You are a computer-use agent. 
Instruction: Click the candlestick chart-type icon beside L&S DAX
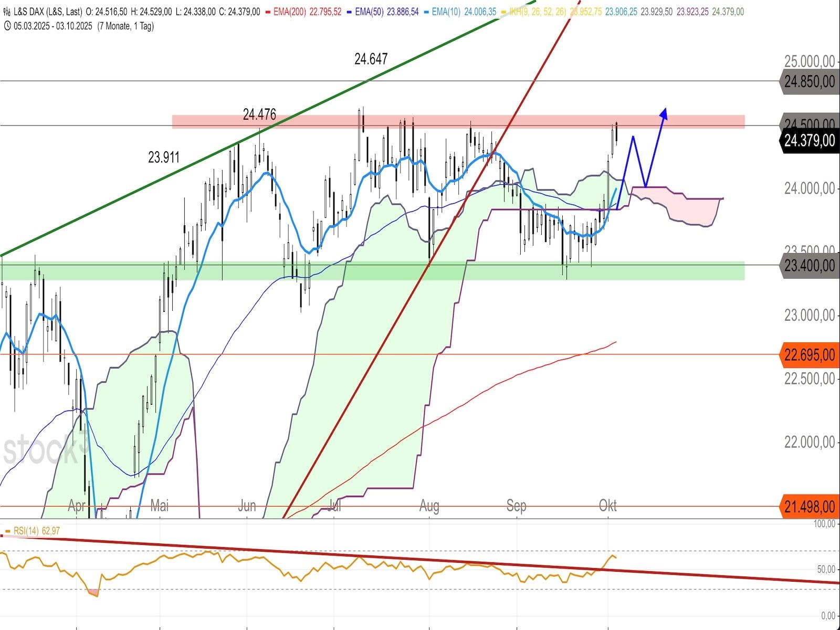[7, 12]
